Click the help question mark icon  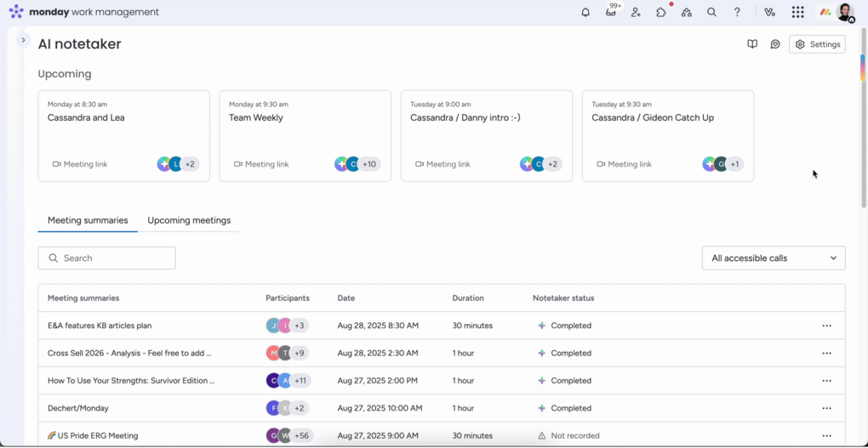pos(737,13)
